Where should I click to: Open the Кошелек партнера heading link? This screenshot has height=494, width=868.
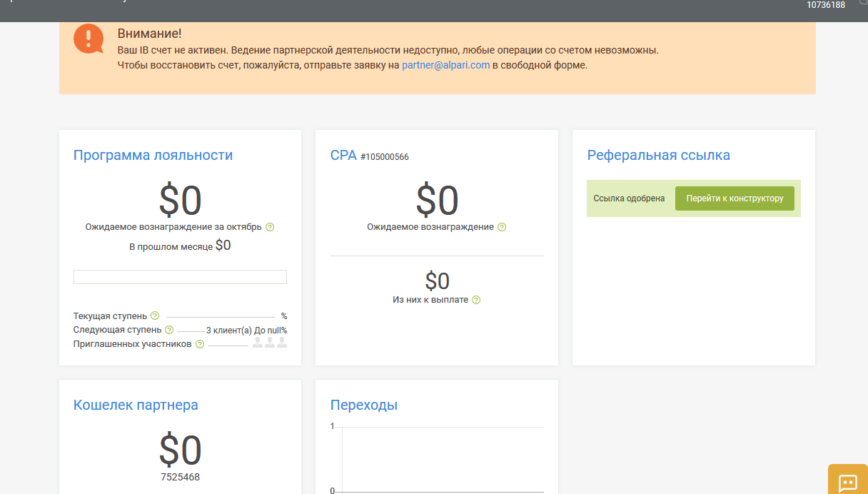pos(136,405)
